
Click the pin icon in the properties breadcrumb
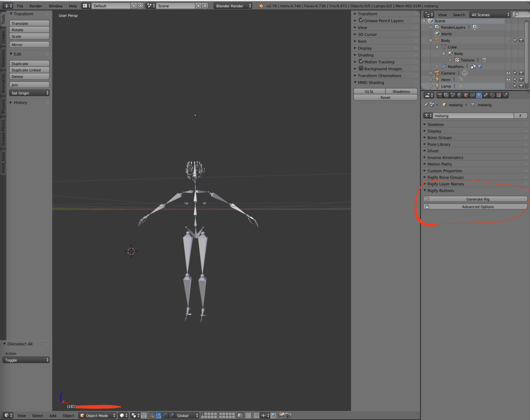426,105
